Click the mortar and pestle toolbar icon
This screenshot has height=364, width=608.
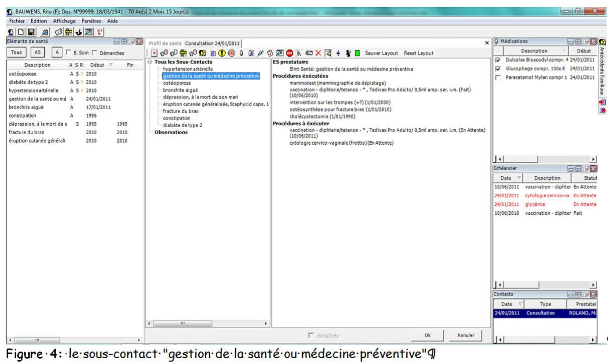coord(78,32)
